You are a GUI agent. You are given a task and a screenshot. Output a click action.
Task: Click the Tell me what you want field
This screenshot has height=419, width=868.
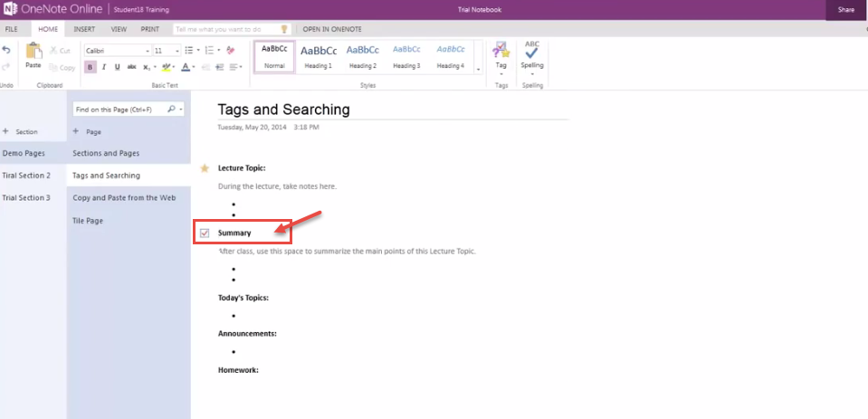coord(232,29)
